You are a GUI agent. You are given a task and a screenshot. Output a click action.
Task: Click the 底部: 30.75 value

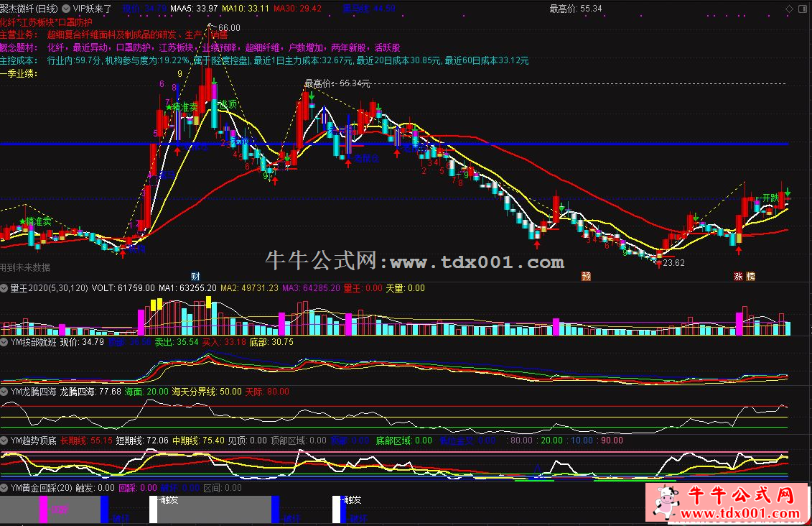click(271, 342)
